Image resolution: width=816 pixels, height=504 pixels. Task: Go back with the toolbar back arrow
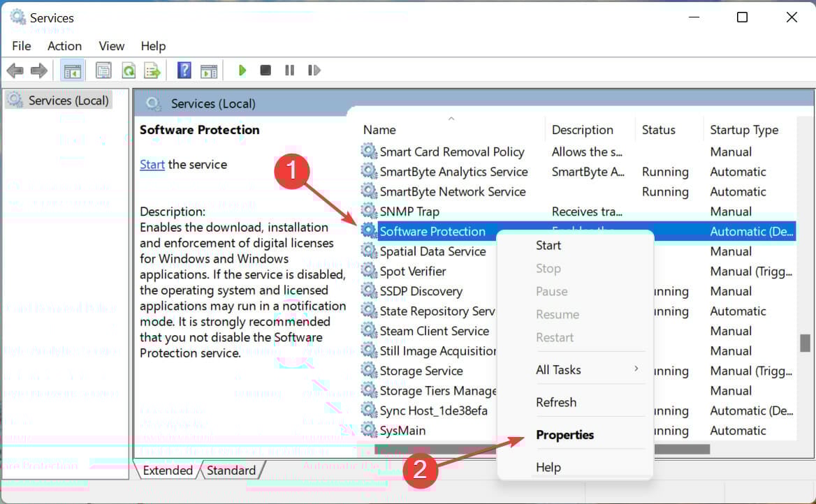pos(15,71)
